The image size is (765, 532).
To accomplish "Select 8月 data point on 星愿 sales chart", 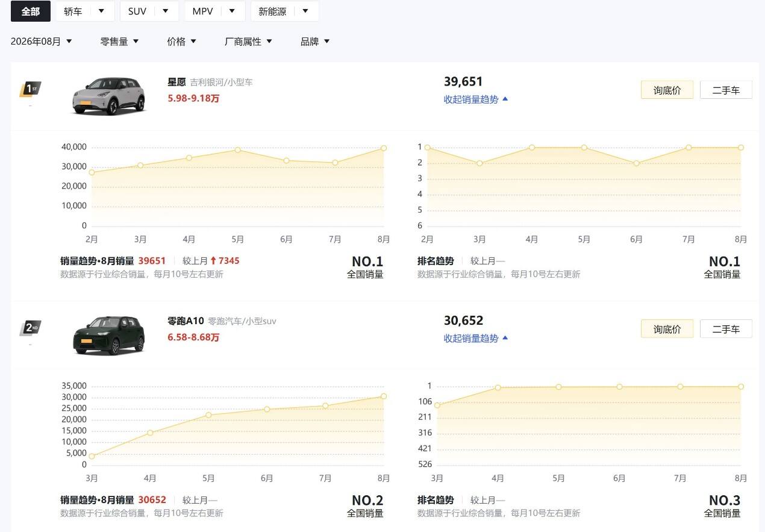I will [x=384, y=148].
